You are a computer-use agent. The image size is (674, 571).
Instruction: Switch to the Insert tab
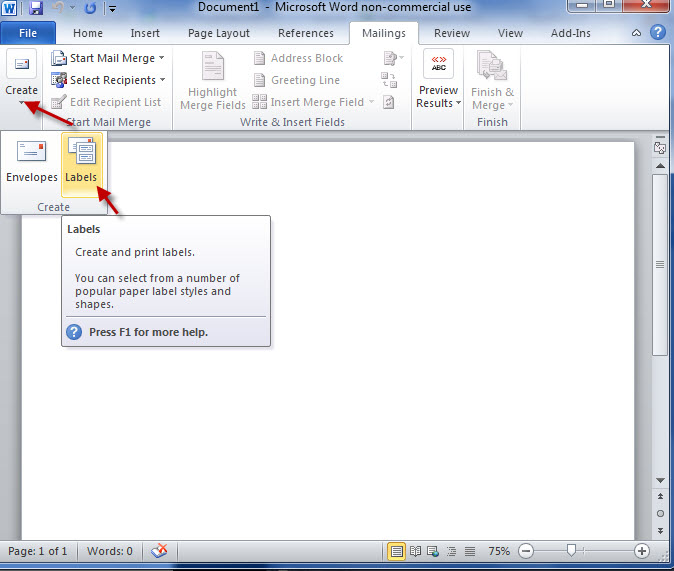tap(145, 33)
